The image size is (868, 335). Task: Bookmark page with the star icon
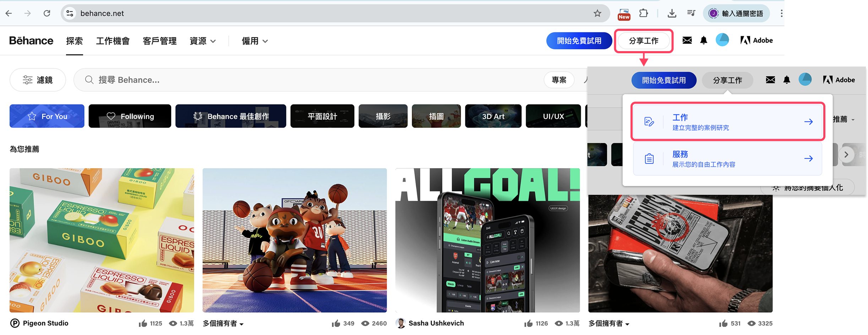point(597,13)
